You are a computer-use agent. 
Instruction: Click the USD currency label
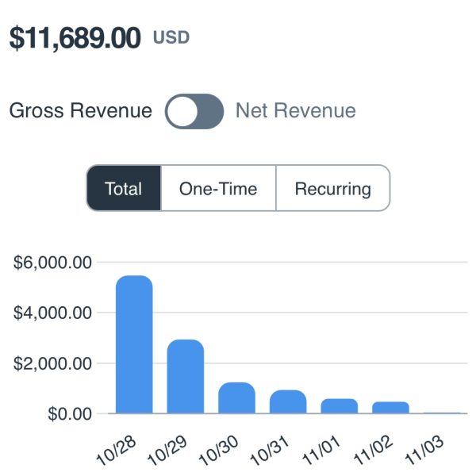(x=171, y=38)
